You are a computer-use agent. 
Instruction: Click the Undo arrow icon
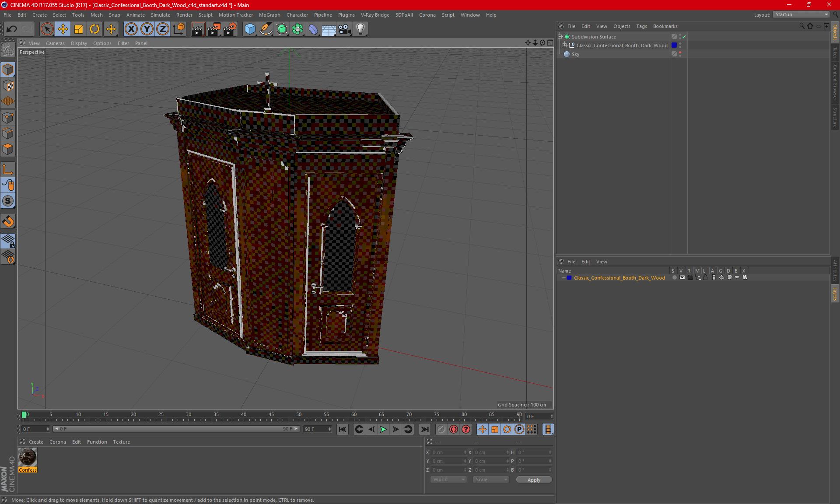[x=11, y=29]
